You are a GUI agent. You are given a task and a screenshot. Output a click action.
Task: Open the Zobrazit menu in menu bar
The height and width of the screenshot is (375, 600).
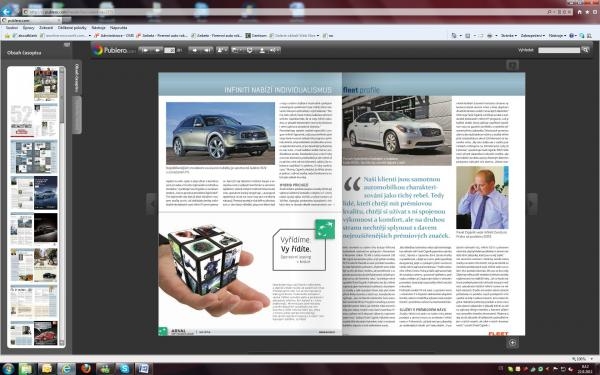point(46,28)
